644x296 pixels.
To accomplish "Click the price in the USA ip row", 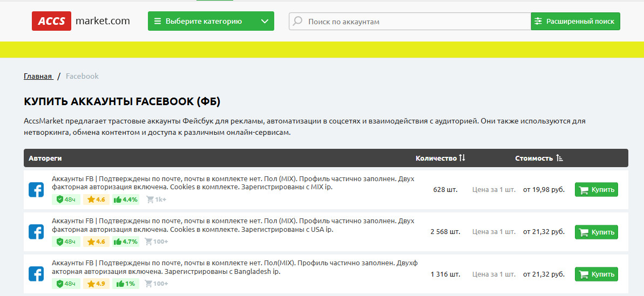I will [544, 232].
